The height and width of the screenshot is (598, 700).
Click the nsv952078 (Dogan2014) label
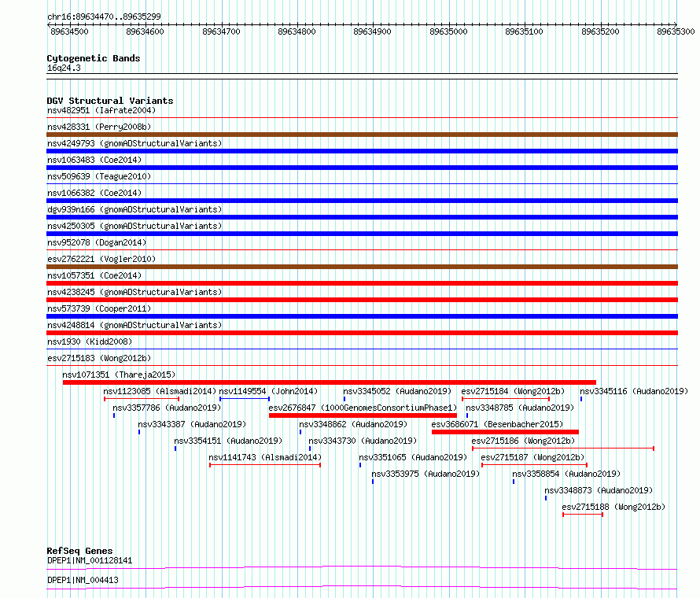pos(97,242)
